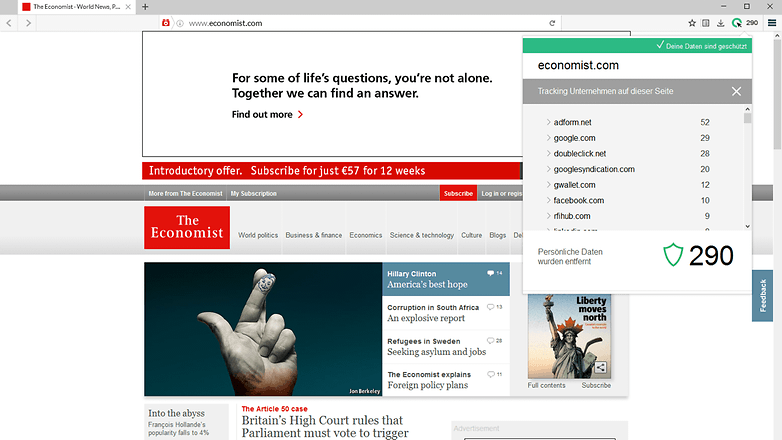Click the Find out more red arrow
The image size is (782, 440).
click(x=301, y=115)
